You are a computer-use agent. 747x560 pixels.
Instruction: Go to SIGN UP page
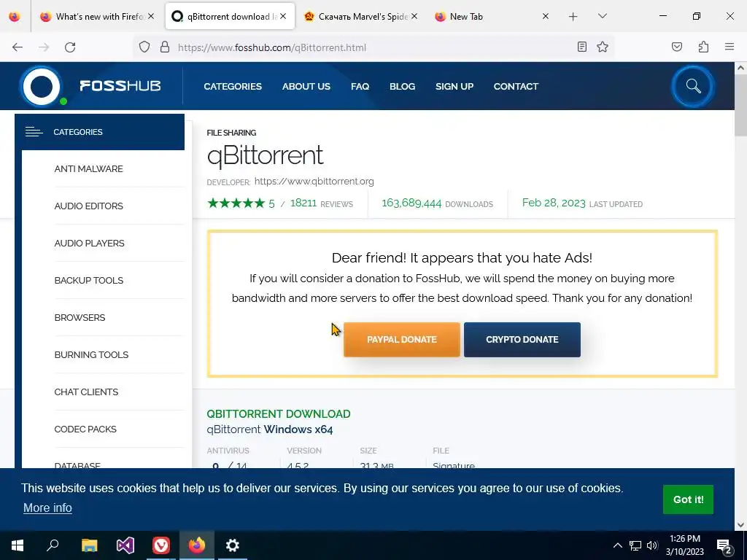(454, 86)
